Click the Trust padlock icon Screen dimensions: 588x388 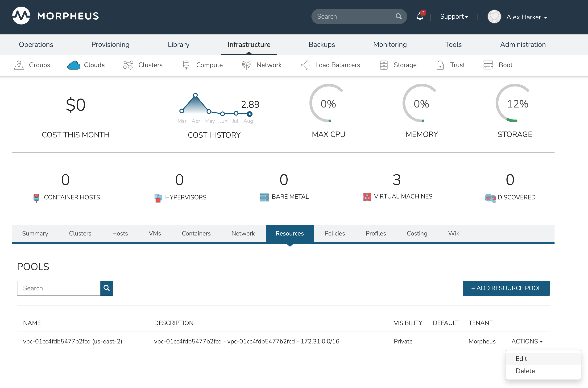(x=440, y=65)
